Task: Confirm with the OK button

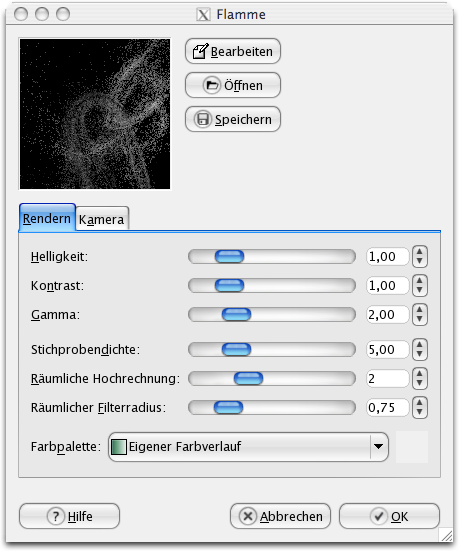Action: [x=389, y=516]
